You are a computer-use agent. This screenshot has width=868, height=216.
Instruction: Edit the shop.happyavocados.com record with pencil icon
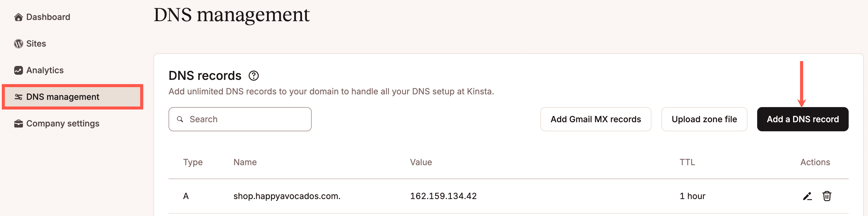pos(807,196)
